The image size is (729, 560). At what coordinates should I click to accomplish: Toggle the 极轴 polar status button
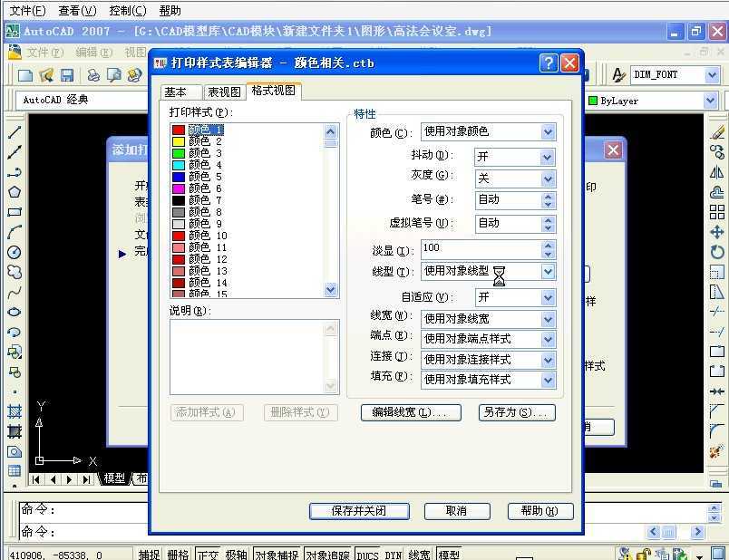pyautogui.click(x=236, y=555)
